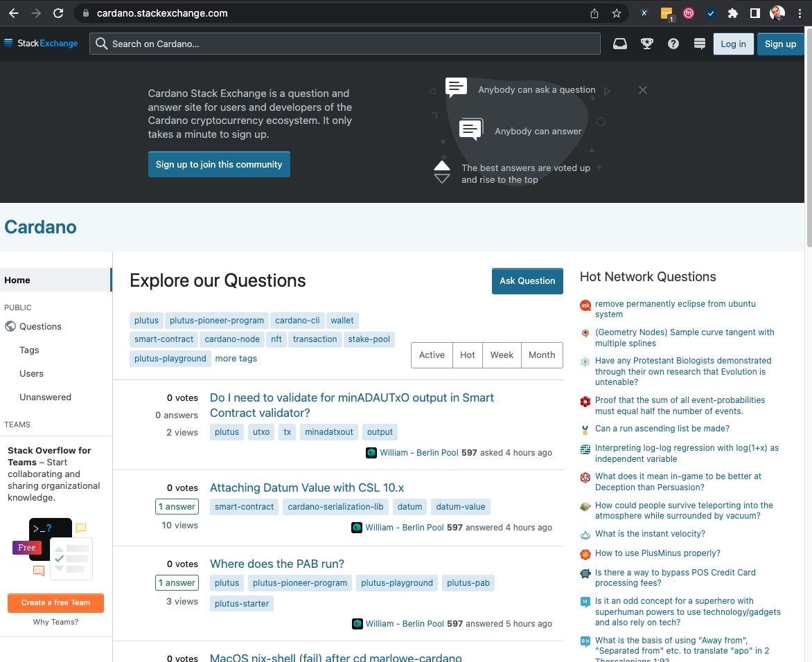
Task: Click the Log in button
Action: tap(733, 44)
